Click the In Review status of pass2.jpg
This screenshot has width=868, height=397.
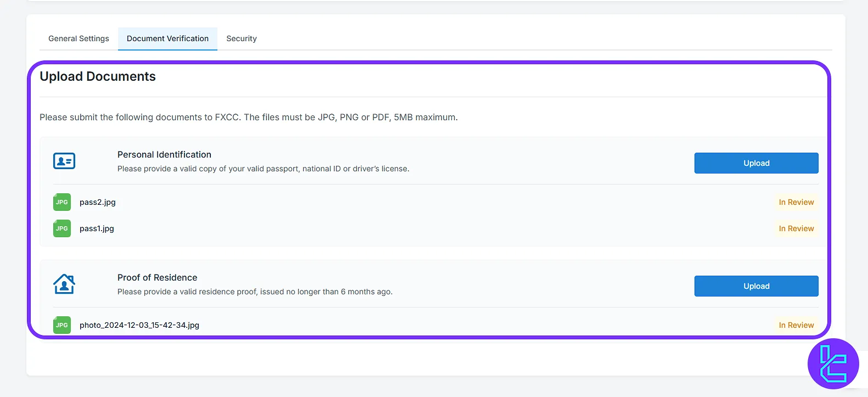point(796,202)
